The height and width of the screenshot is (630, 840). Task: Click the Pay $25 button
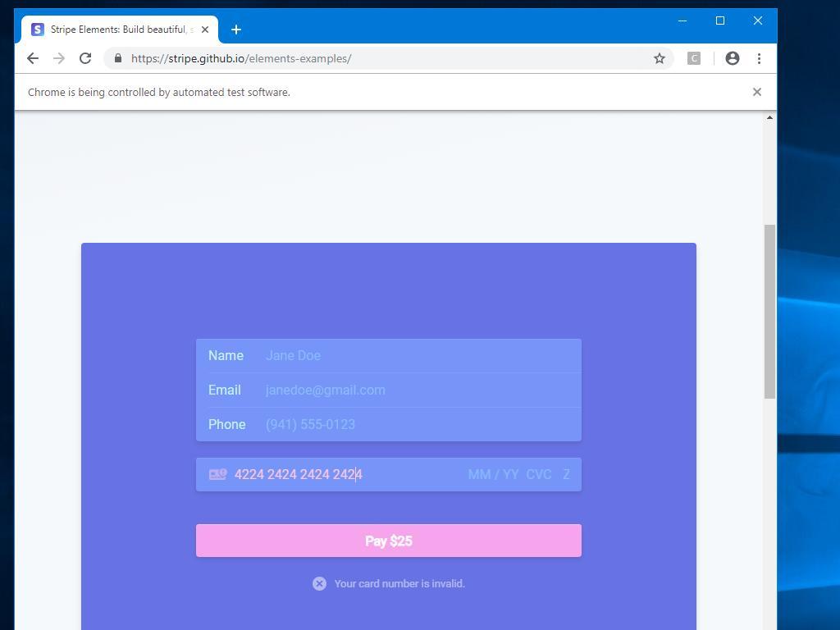[x=388, y=541]
